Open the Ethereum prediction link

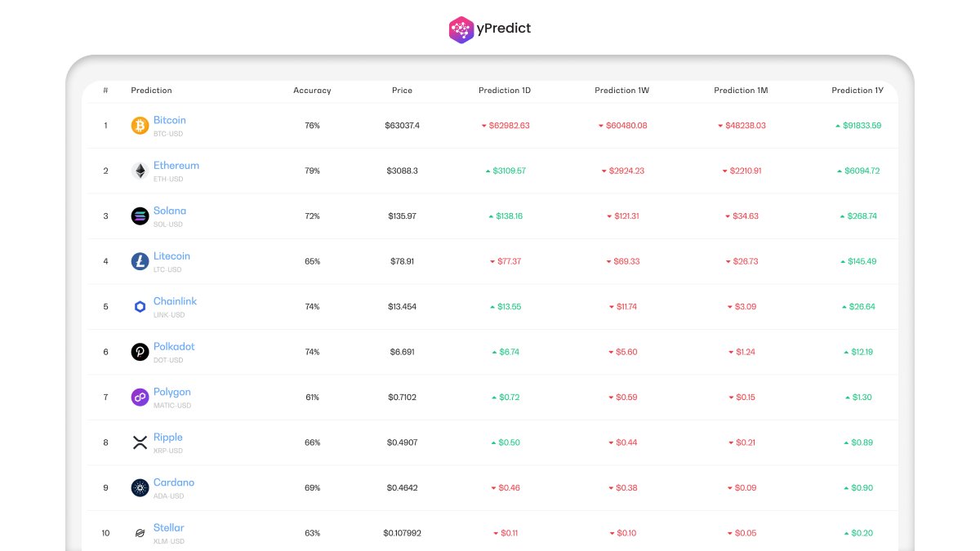coord(176,165)
